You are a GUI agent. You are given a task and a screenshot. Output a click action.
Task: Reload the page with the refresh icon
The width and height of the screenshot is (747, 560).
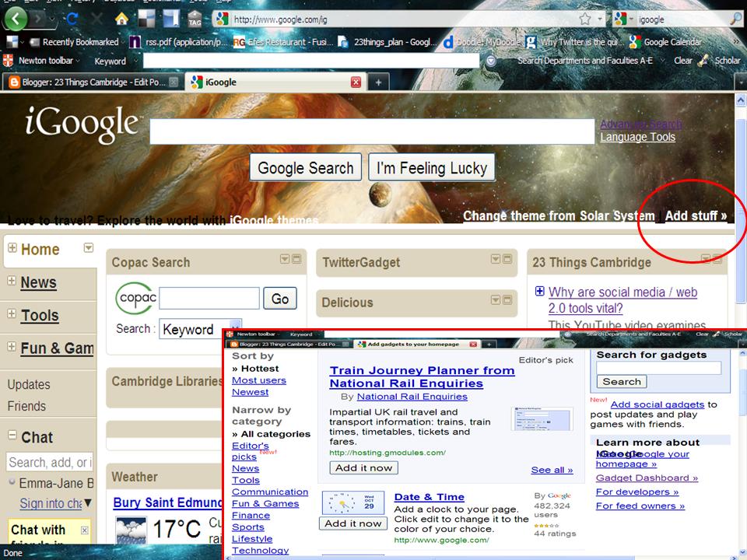(72, 17)
